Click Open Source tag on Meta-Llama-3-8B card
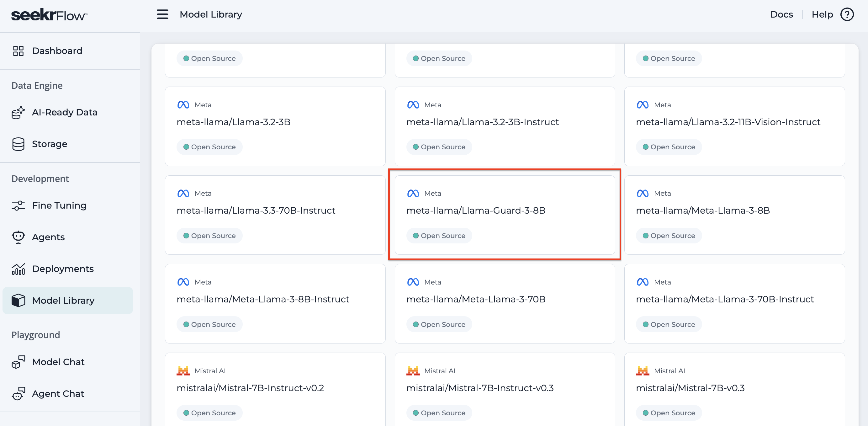Image resolution: width=868 pixels, height=426 pixels. pos(669,236)
